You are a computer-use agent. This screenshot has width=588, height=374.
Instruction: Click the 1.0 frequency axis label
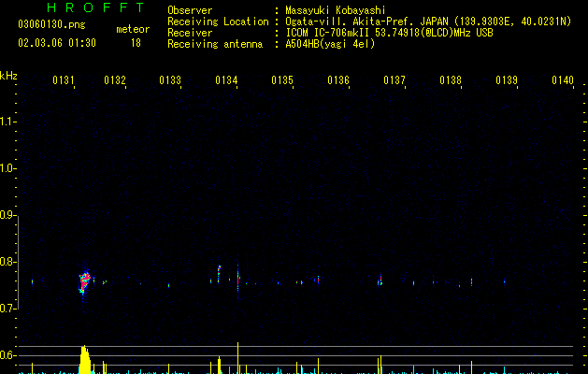click(7, 168)
